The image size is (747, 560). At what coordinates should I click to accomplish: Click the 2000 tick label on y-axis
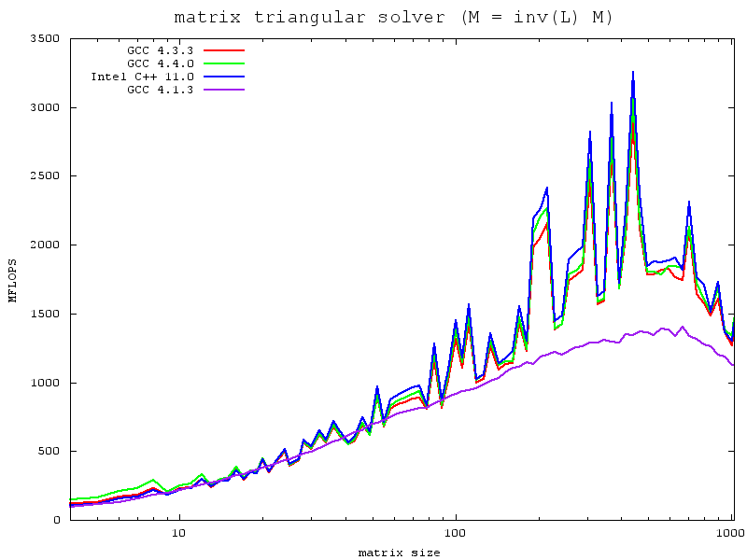44,245
